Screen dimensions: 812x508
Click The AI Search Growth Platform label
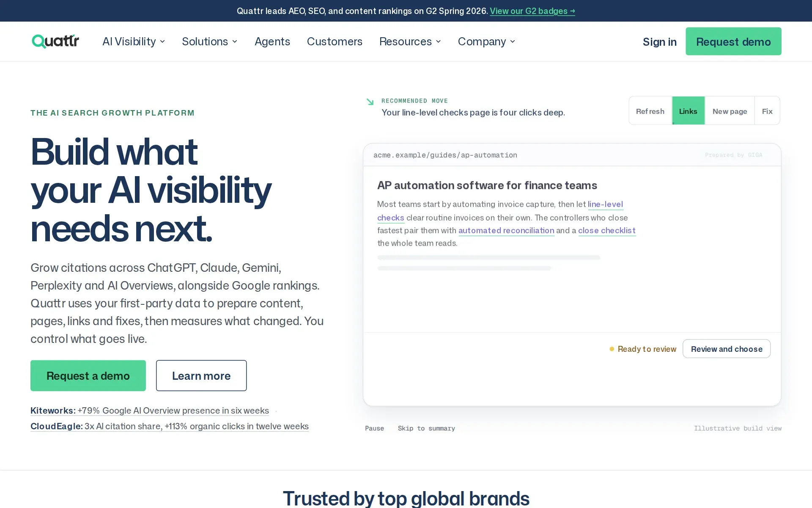pos(112,113)
